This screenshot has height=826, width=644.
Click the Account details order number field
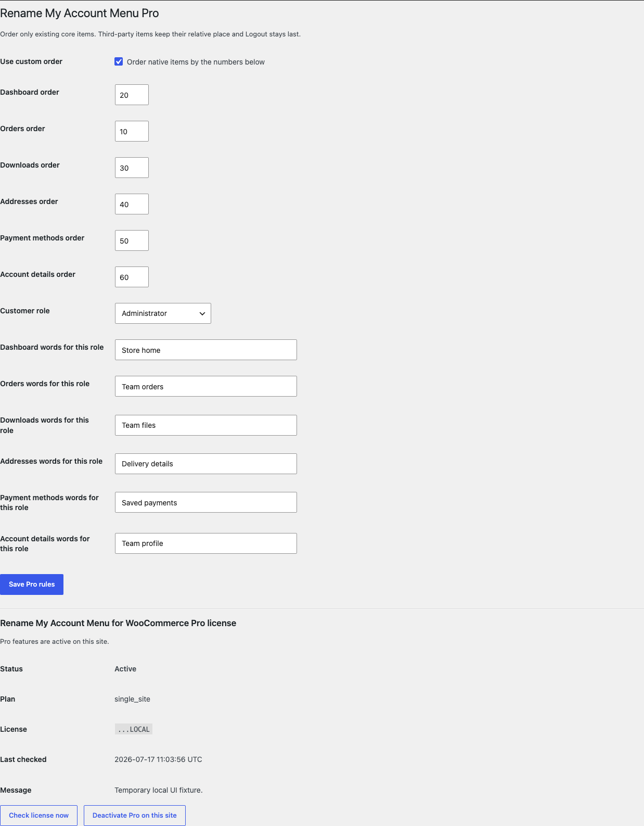click(x=132, y=277)
